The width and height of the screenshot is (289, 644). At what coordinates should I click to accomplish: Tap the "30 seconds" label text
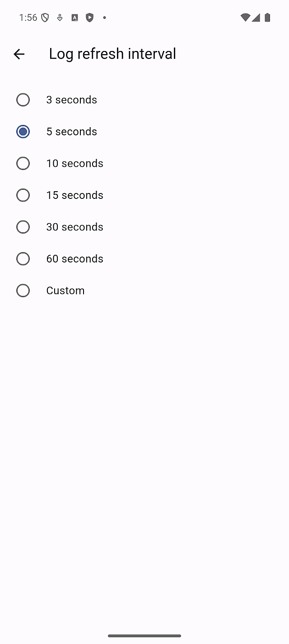click(75, 227)
